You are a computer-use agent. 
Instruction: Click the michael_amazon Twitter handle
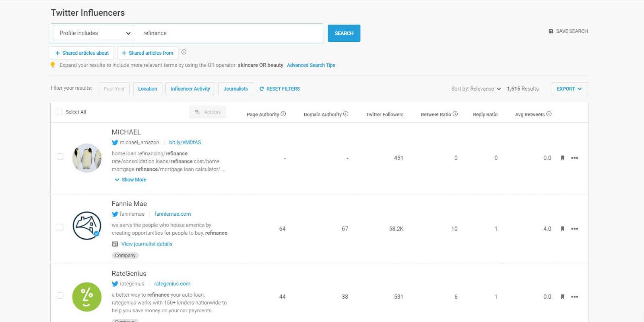tap(139, 142)
